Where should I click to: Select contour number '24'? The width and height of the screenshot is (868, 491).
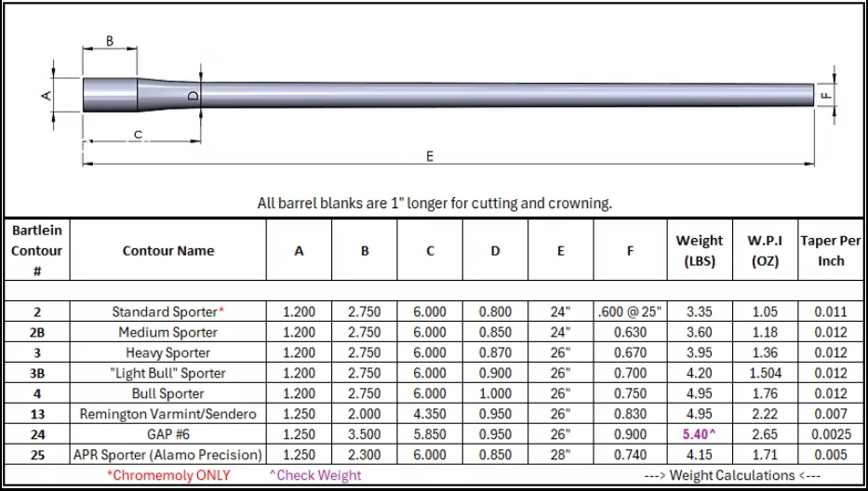[x=37, y=435]
